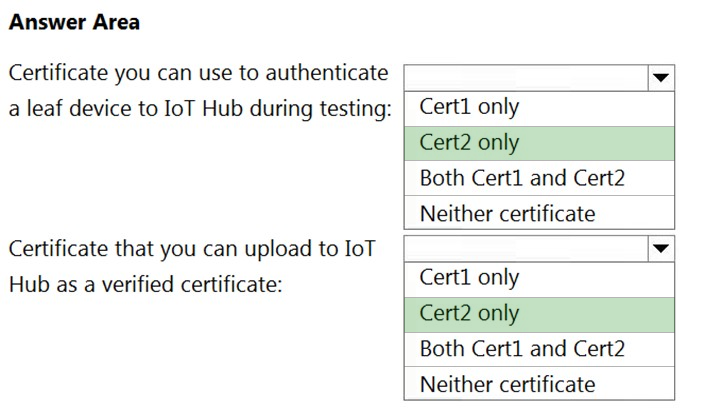Image resolution: width=705 pixels, height=411 pixels.
Task: Click the empty combo box for verified certificate
Action: pos(527,248)
